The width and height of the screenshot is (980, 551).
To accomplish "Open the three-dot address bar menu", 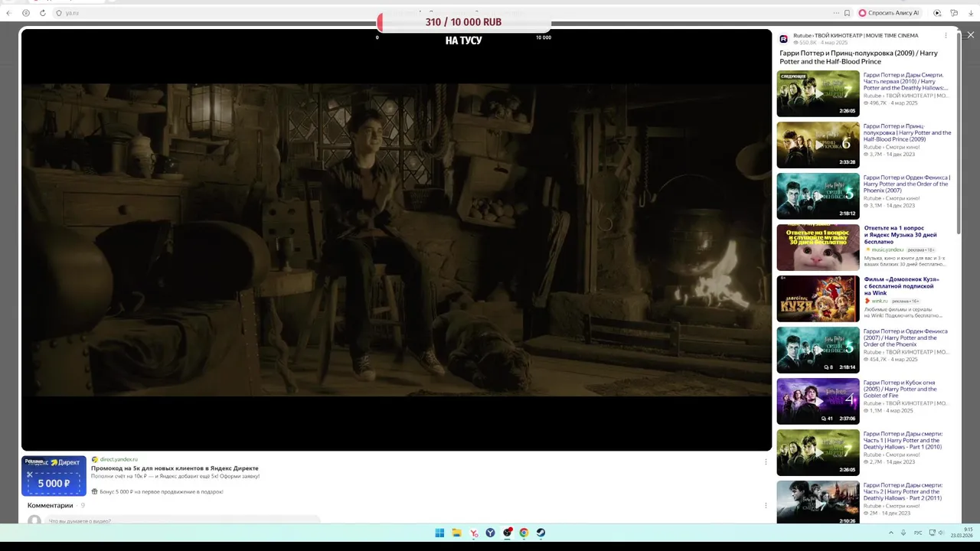I will [x=836, y=13].
